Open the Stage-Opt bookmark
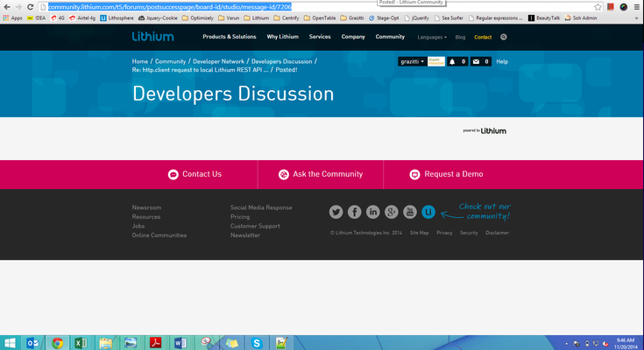The height and width of the screenshot is (350, 644). pos(384,18)
